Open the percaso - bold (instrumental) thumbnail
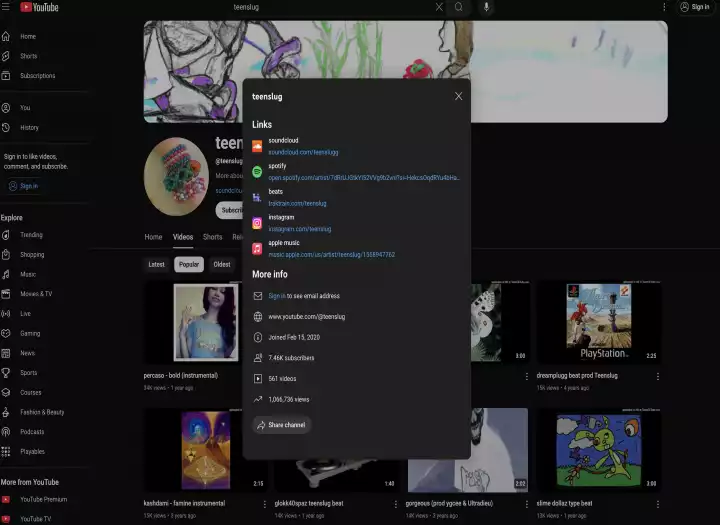Viewport: 720px width, 525px height. [x=193, y=322]
